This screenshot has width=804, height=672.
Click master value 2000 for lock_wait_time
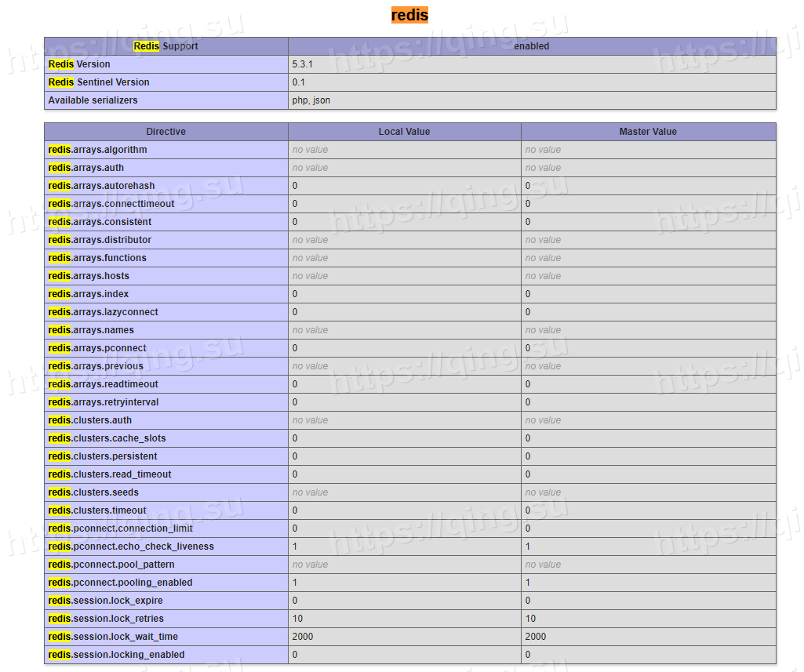coord(535,637)
